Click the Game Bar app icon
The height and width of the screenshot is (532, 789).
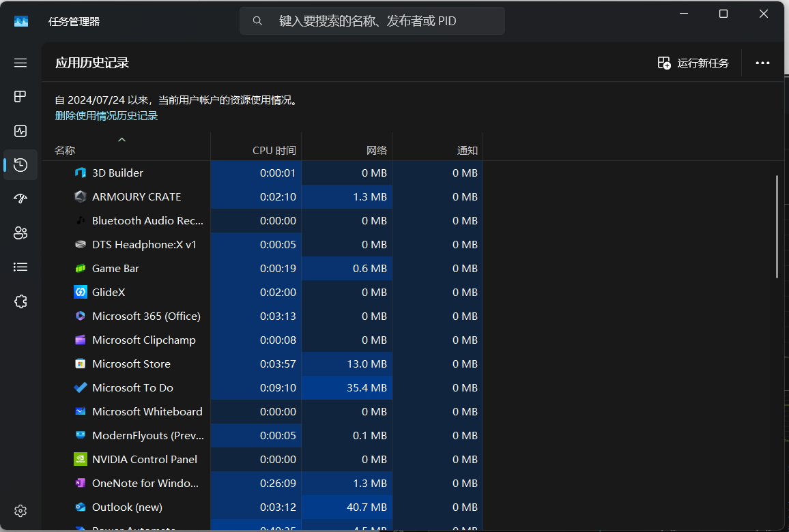click(81, 269)
